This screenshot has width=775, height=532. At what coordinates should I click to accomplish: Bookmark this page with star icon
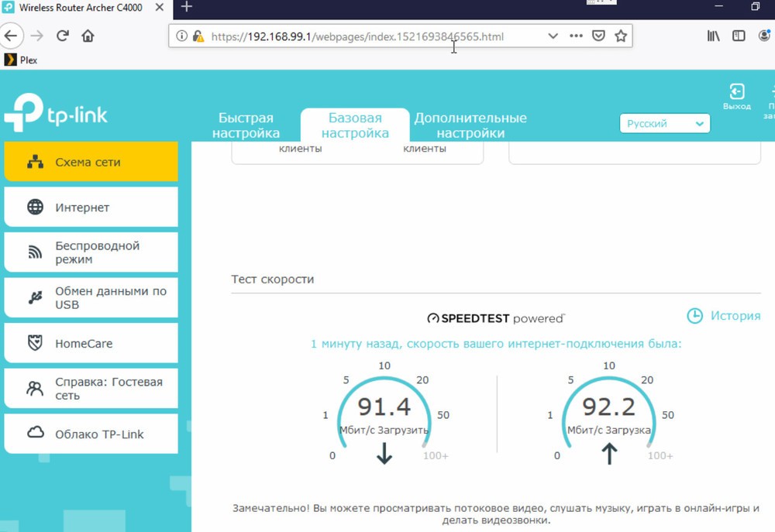[620, 36]
